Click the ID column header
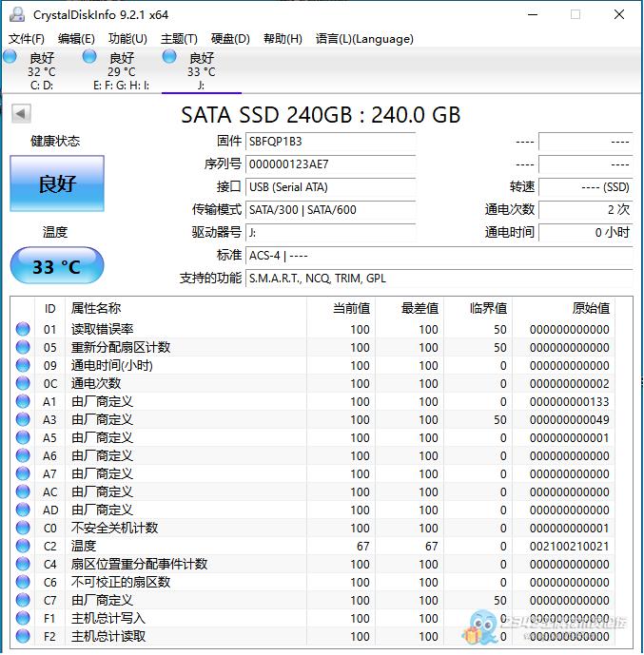 [49, 309]
